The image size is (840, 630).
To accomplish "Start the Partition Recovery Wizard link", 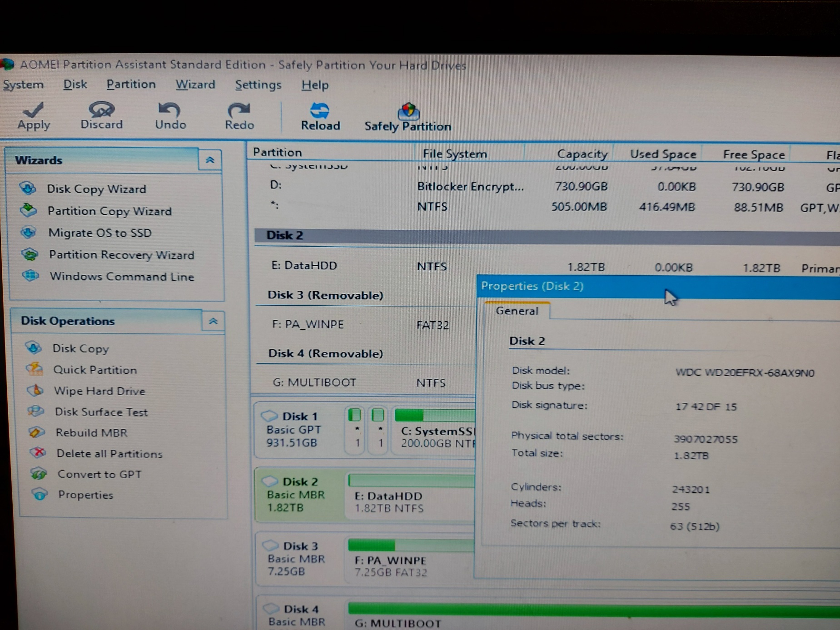I will point(122,255).
